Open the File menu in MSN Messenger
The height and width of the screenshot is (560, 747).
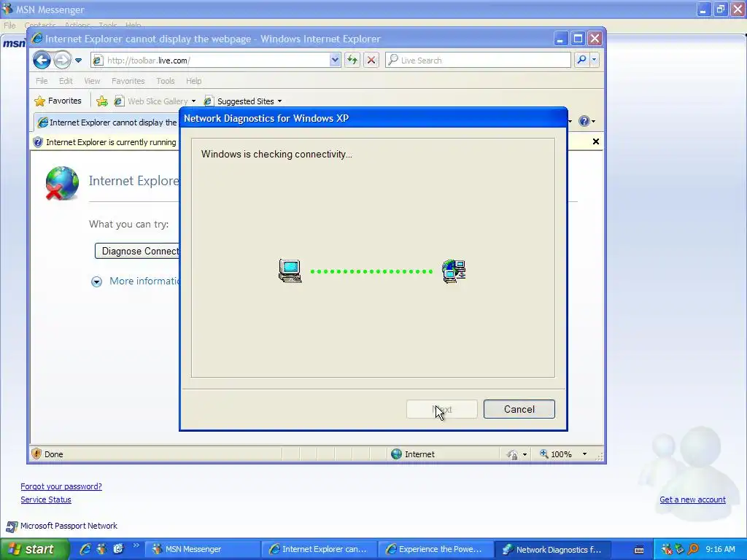[9, 26]
